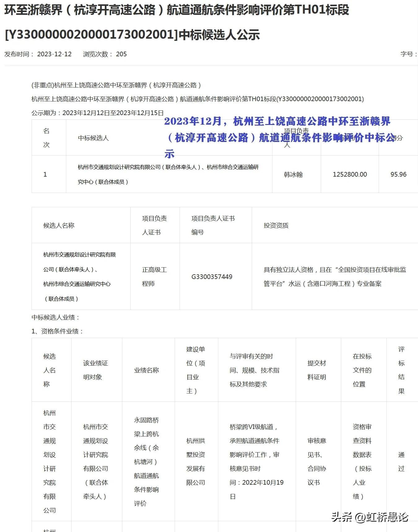Select the project name line starting with (非重点)

117,85
